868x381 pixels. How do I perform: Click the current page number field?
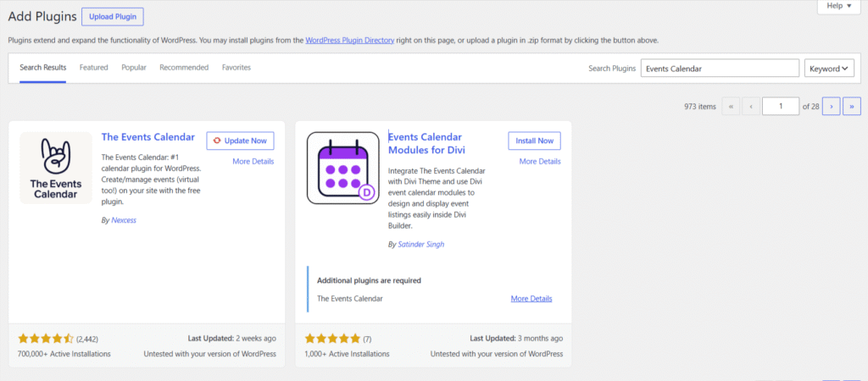point(781,106)
